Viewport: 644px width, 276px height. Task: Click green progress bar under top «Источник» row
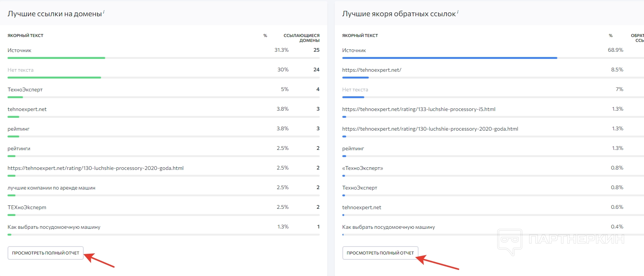(x=56, y=58)
